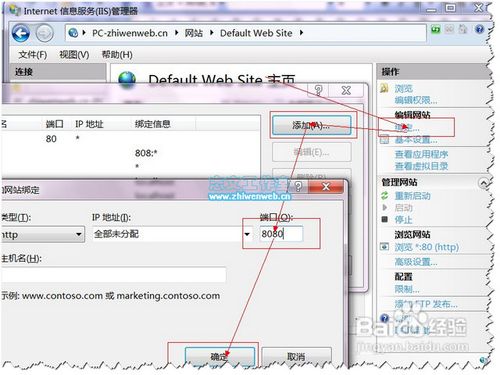Open the 浏览 link in actions pane

[404, 89]
